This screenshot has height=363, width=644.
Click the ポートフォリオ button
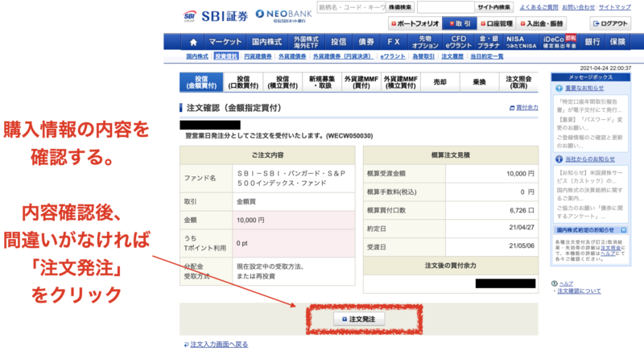tap(415, 24)
